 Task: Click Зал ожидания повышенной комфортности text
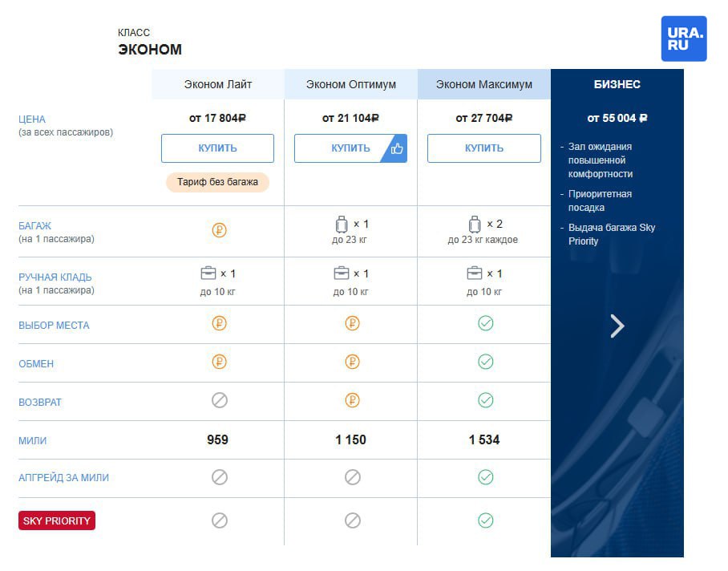point(601,160)
